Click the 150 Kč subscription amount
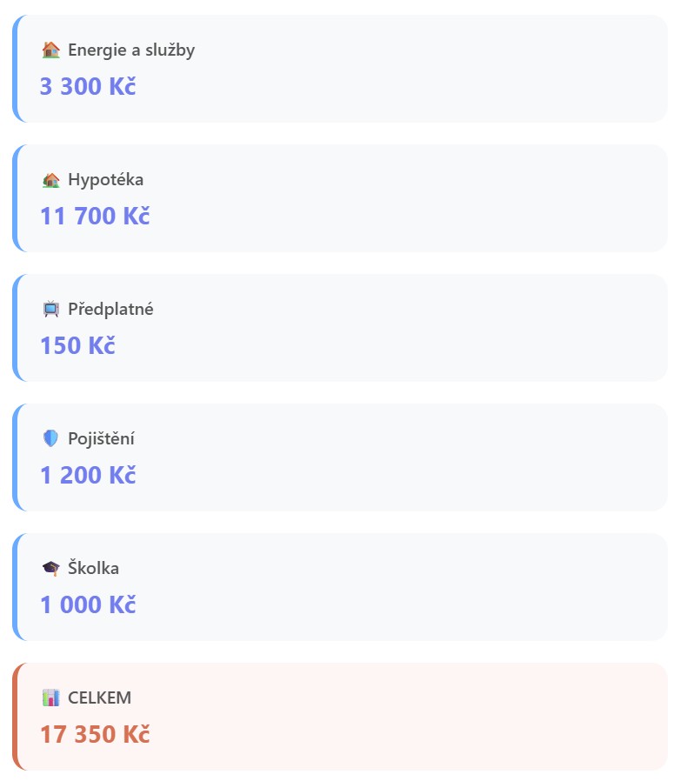 [x=77, y=345]
